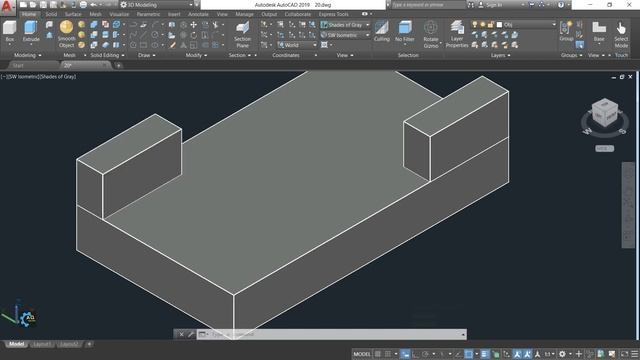
Task: Expand the Modify panel
Action: click(x=196, y=55)
